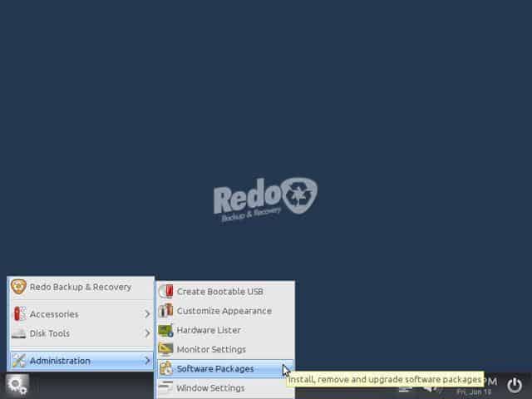
Task: Click the Create Bootable USB drive icon
Action: (x=166, y=292)
